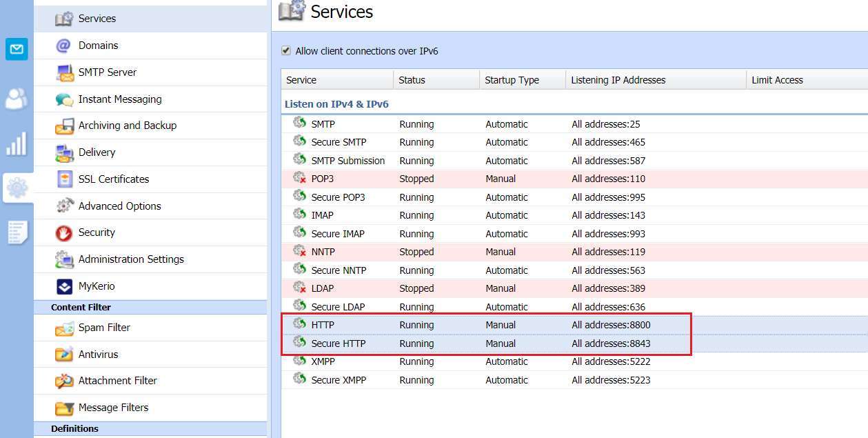Image resolution: width=868 pixels, height=438 pixels.
Task: Click All addresses:8843 cell
Action: tap(611, 344)
